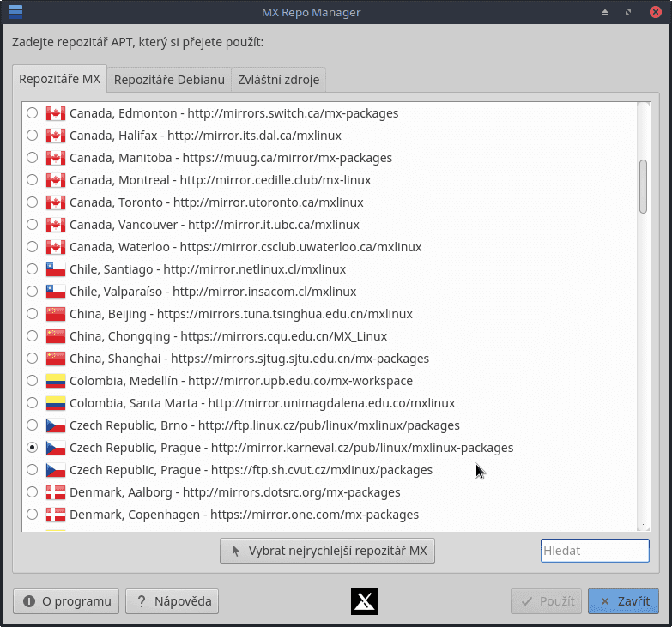Click China, Shanghai sjtug mirror text
This screenshot has height=627, width=672.
(x=249, y=358)
